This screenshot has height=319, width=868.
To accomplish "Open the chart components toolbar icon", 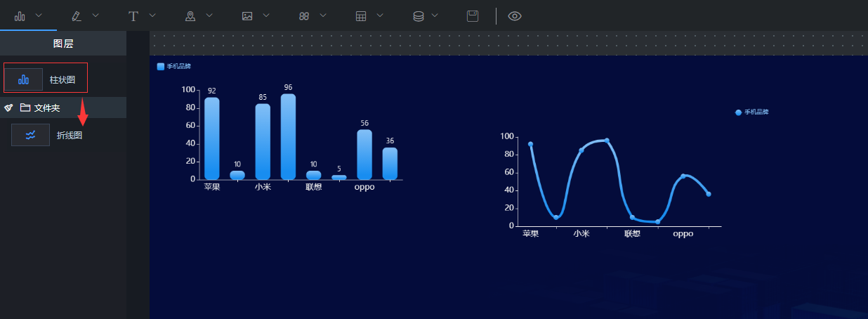I will [20, 15].
